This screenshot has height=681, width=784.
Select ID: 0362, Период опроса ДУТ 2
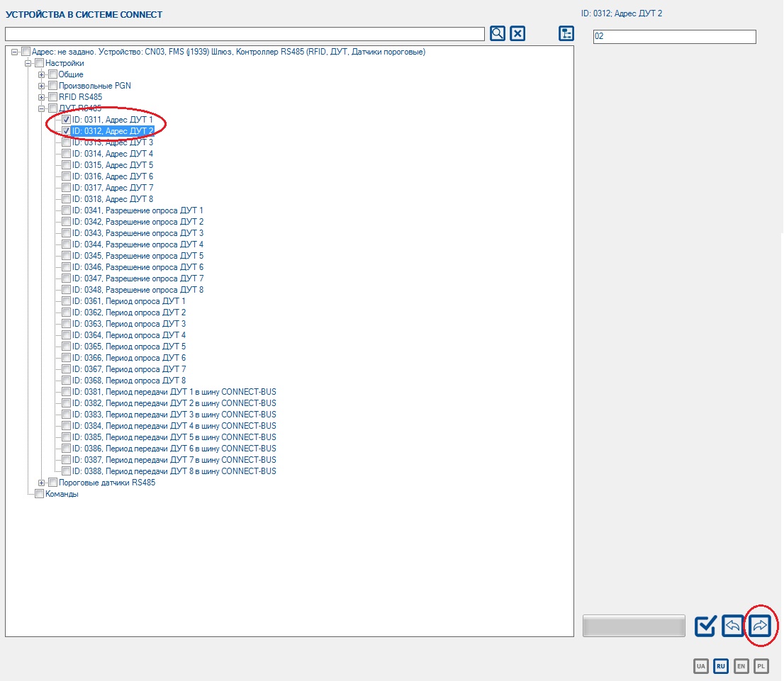point(129,313)
